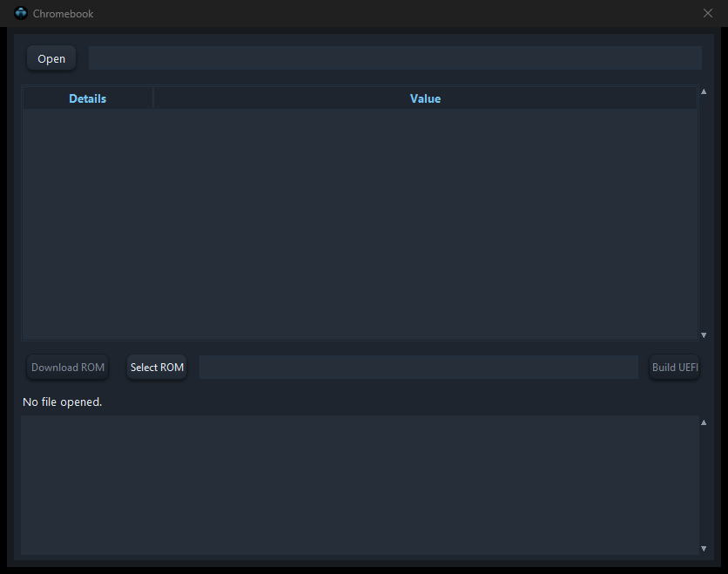Screen dimensions: 728x574
Task: Click the log panel scroll down arrow
Action: (x=704, y=549)
